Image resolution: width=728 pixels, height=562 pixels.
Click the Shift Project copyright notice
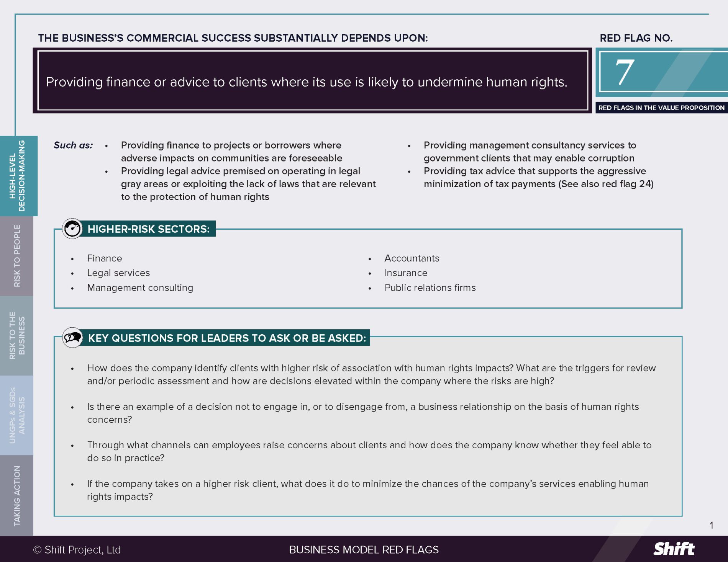point(77,550)
